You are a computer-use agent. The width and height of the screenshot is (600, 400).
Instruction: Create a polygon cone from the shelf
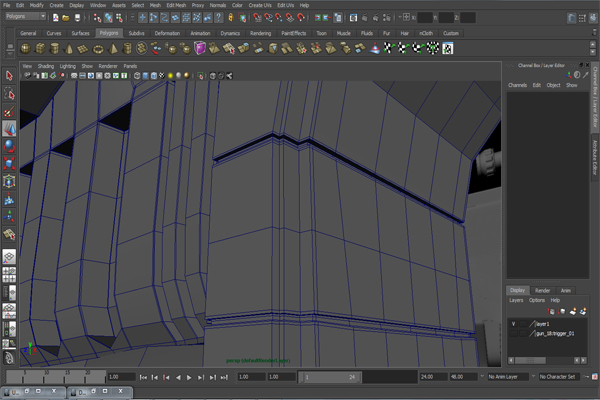(x=69, y=49)
